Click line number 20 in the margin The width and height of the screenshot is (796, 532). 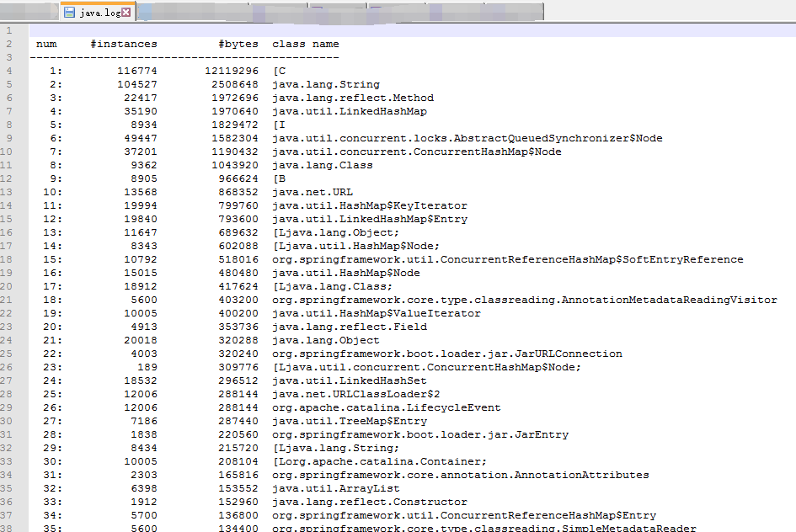7,286
